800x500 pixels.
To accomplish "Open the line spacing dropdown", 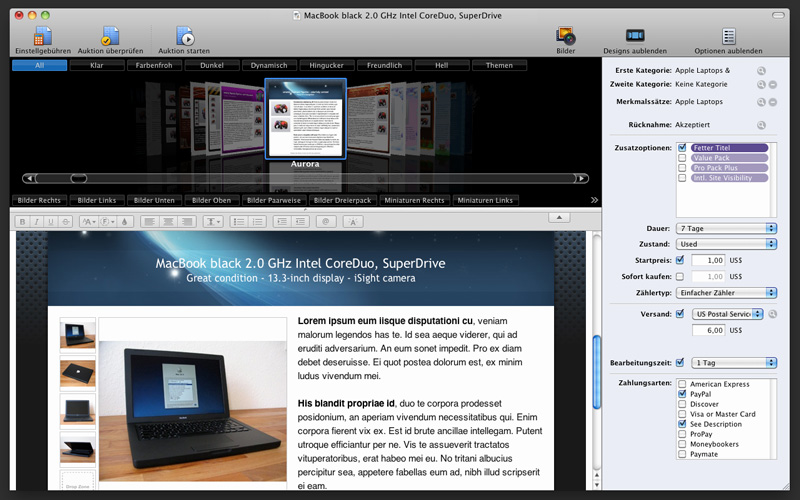I will pyautogui.click(x=213, y=221).
